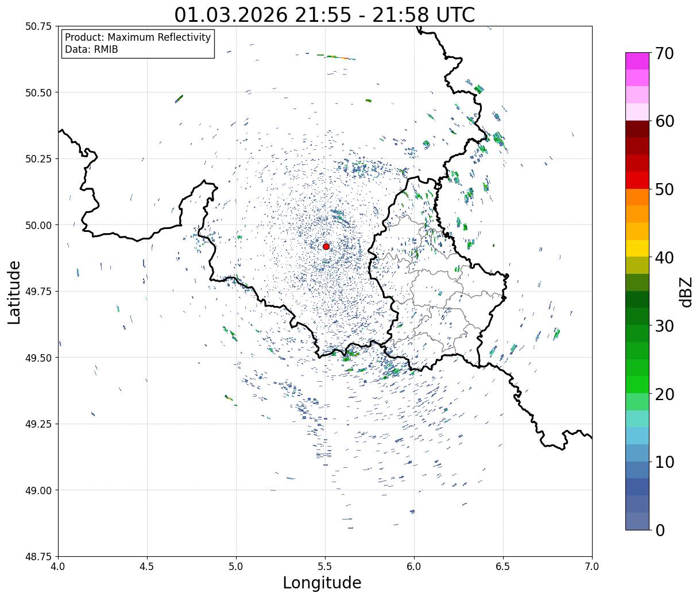Click the longitude tick label 4.5
The height and width of the screenshot is (597, 700).
[x=147, y=567]
